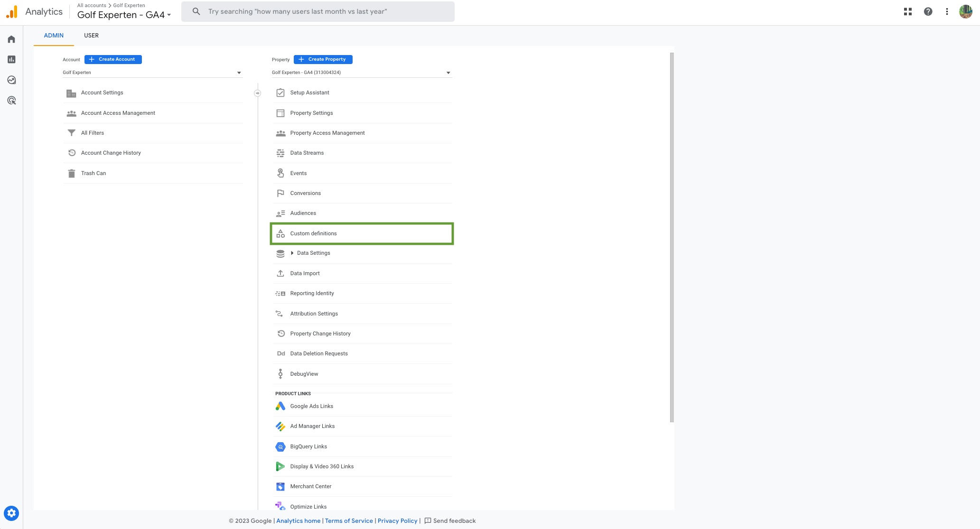Click the All accounts breadcrumb

92,6
